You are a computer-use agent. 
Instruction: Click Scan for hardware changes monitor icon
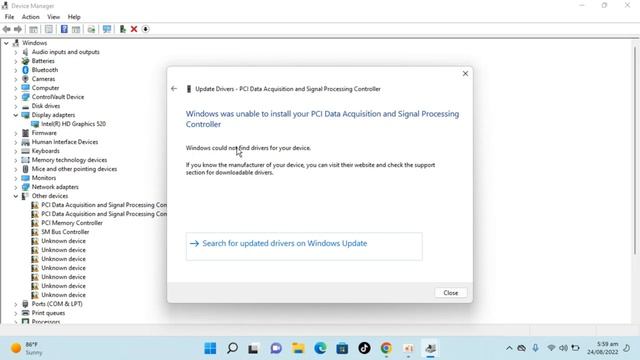click(107, 29)
